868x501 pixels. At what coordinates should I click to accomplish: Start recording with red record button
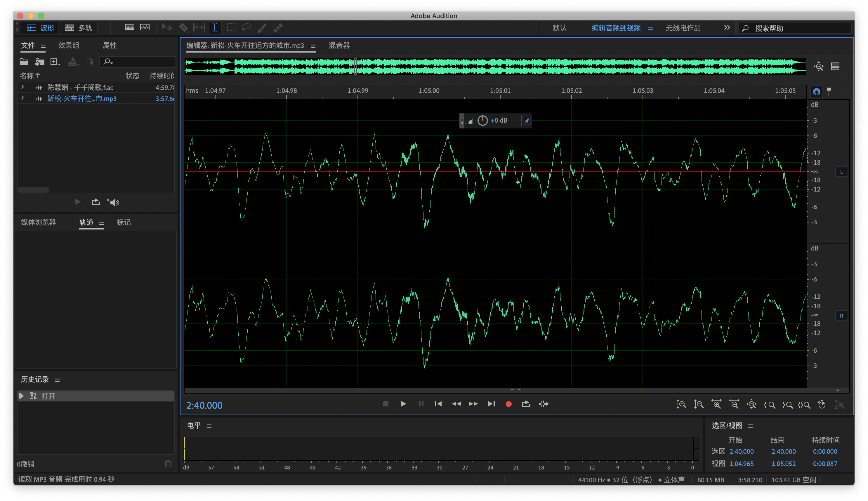[508, 404]
